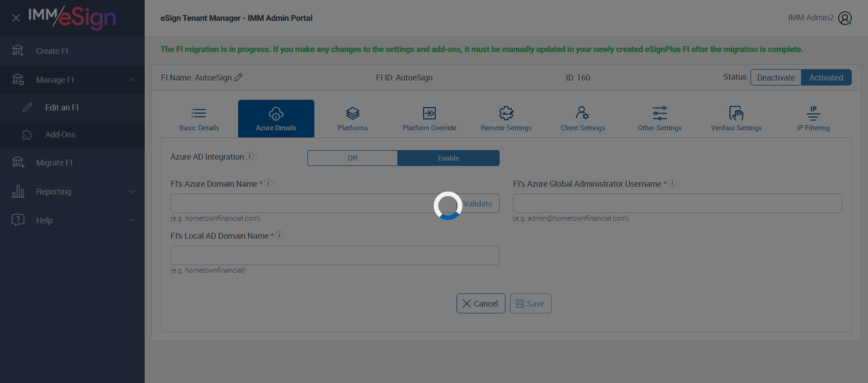Viewport: 868px width, 383px height.
Task: Expand the Help section chevron
Action: pyautogui.click(x=132, y=220)
